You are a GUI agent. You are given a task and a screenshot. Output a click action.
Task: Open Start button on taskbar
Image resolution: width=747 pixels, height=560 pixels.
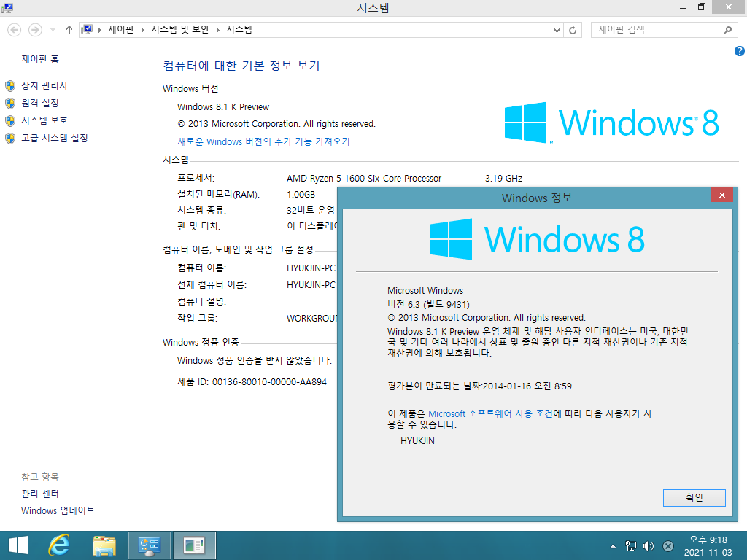[x=18, y=545]
